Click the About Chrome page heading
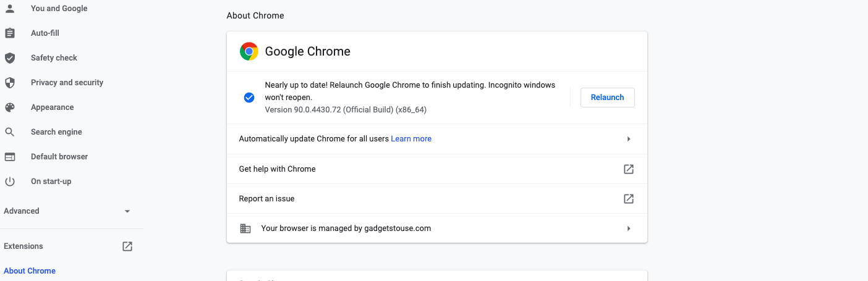This screenshot has width=868, height=281. click(255, 15)
